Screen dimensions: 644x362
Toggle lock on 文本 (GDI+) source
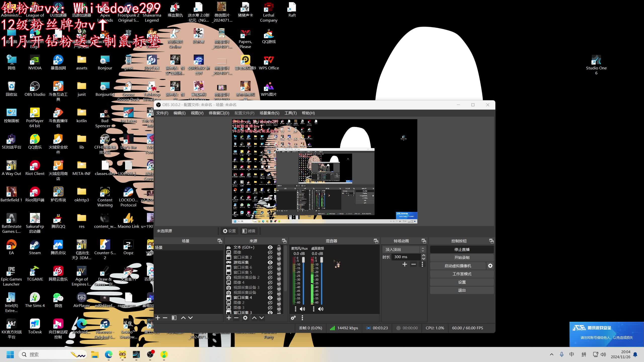[279, 247]
